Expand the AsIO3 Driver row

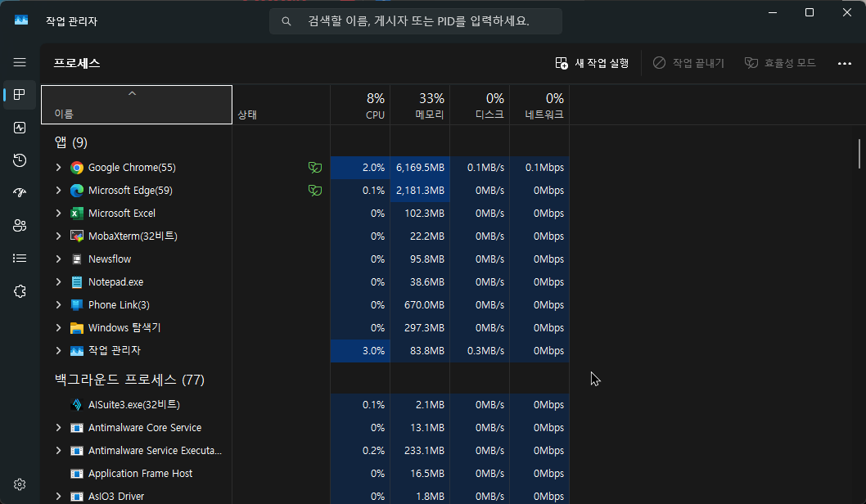(x=58, y=497)
